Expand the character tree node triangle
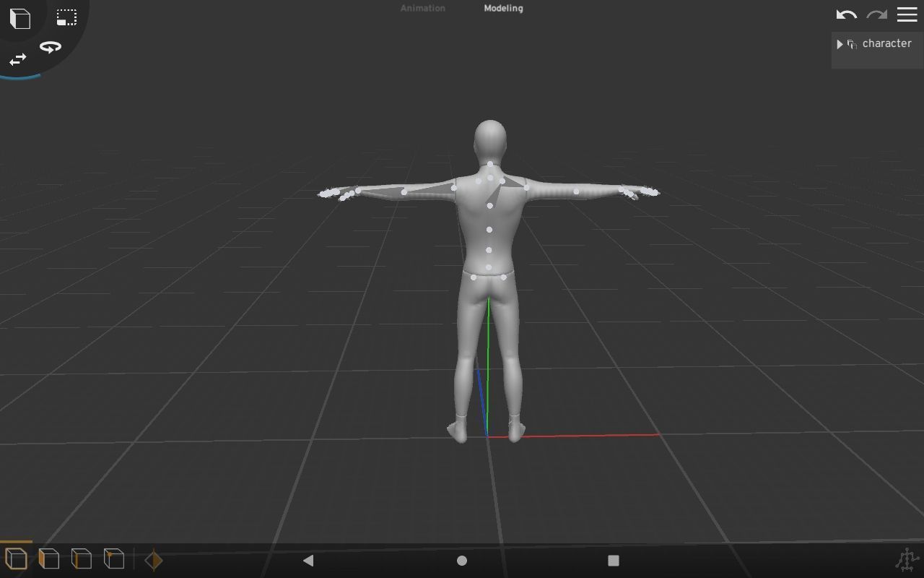The width and height of the screenshot is (924, 578). 840,44
